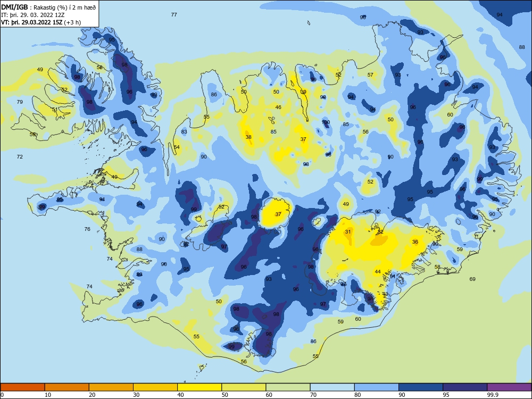532x399 pixels.
Task: Click the dark blue 90–95 legend segment
Action: click(x=421, y=387)
